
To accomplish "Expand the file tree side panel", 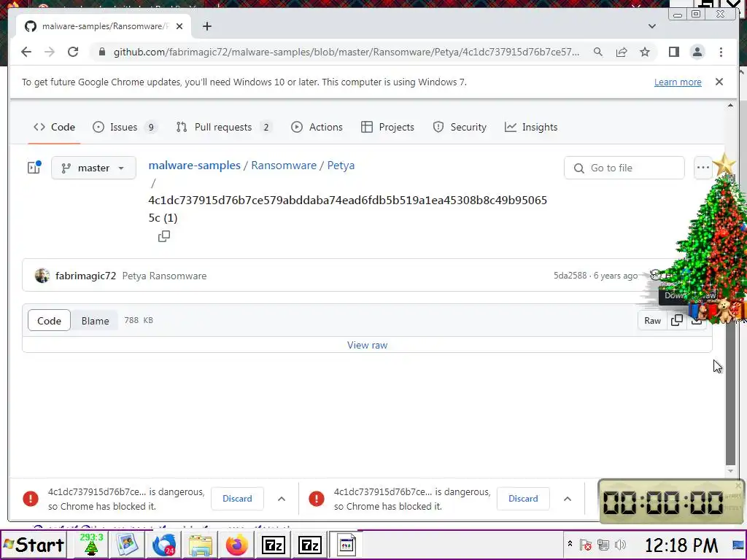I will tap(34, 168).
